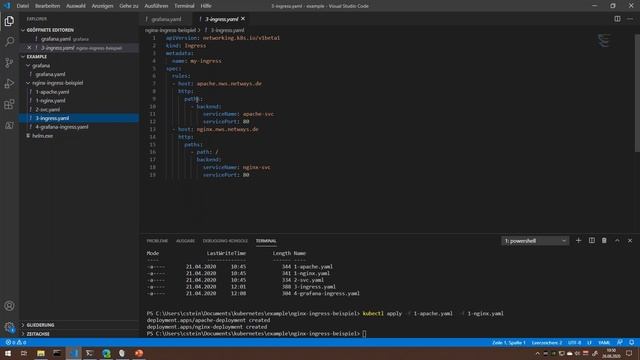Split the terminal panel
This screenshot has height=360, width=640.
point(591,241)
